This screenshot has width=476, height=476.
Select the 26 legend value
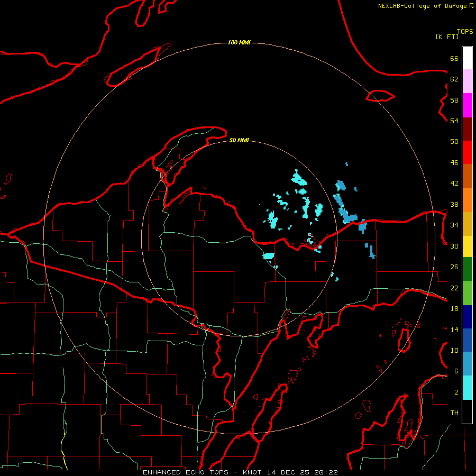coord(454,267)
